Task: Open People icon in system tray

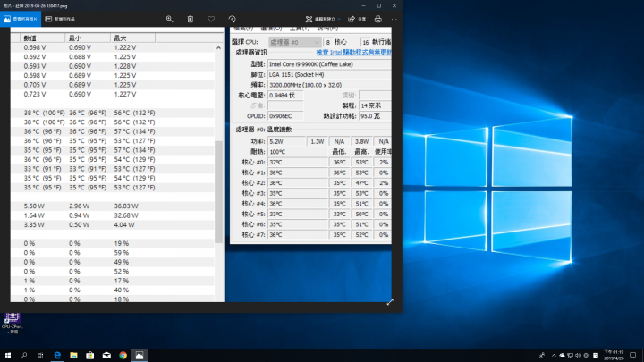Action: tap(542, 356)
